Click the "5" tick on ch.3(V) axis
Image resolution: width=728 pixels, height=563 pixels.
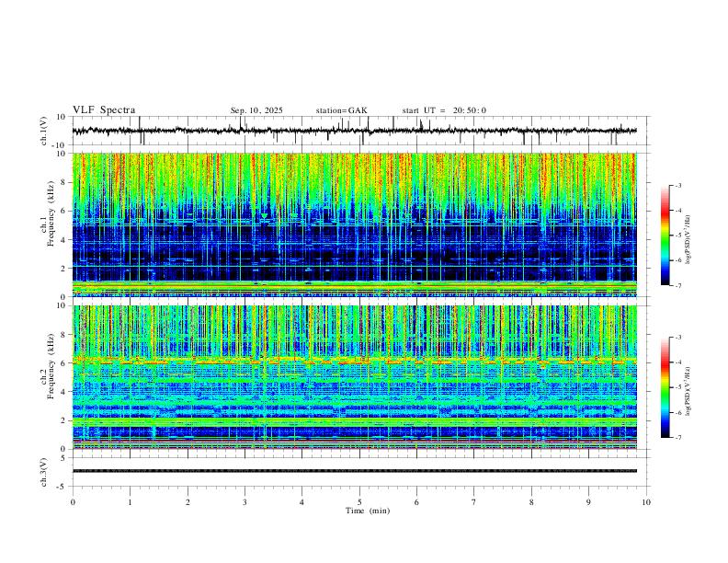(x=64, y=458)
